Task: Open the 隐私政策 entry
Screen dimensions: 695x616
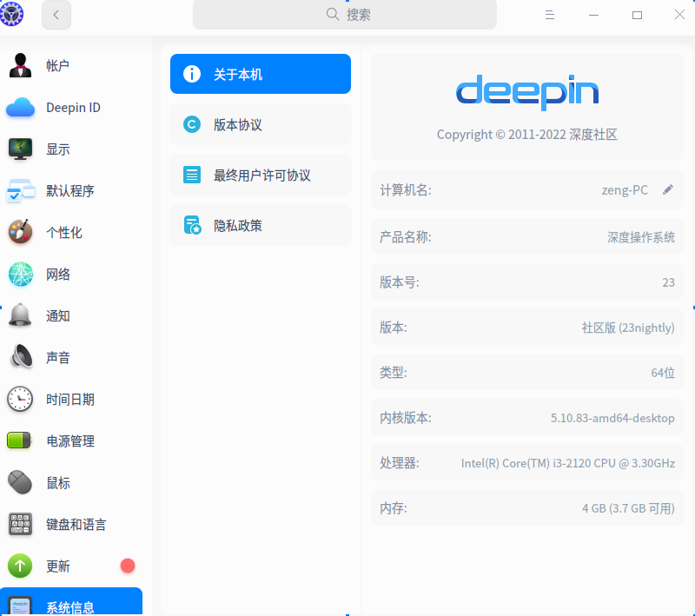Action: (261, 225)
